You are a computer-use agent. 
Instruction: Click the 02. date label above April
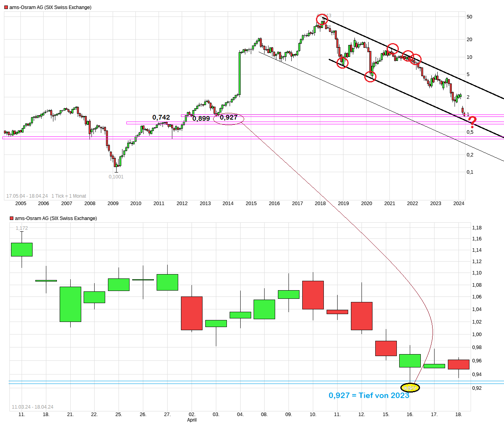[192, 415]
